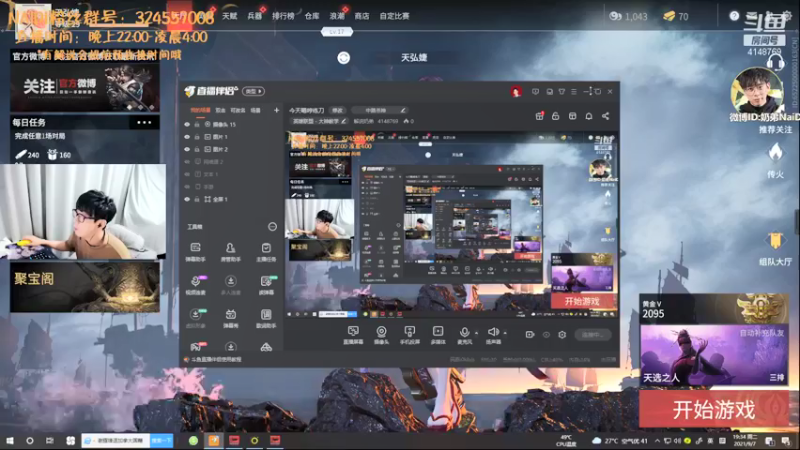
Task: Toggle lock on 全屏 1 layer
Action: [197, 199]
